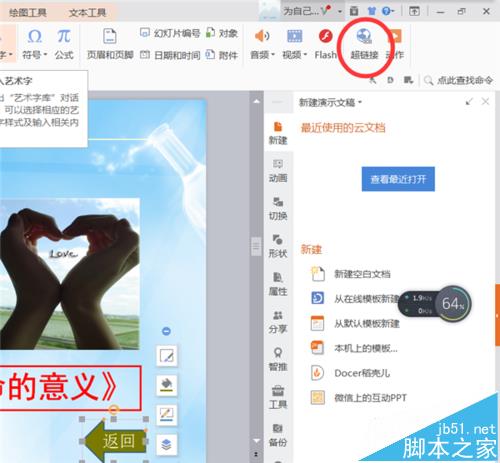Click the 最近使用的云文档 heading

(343, 127)
